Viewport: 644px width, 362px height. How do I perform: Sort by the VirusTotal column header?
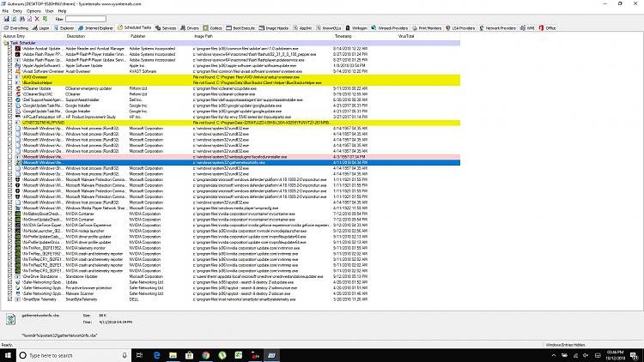coord(428,37)
